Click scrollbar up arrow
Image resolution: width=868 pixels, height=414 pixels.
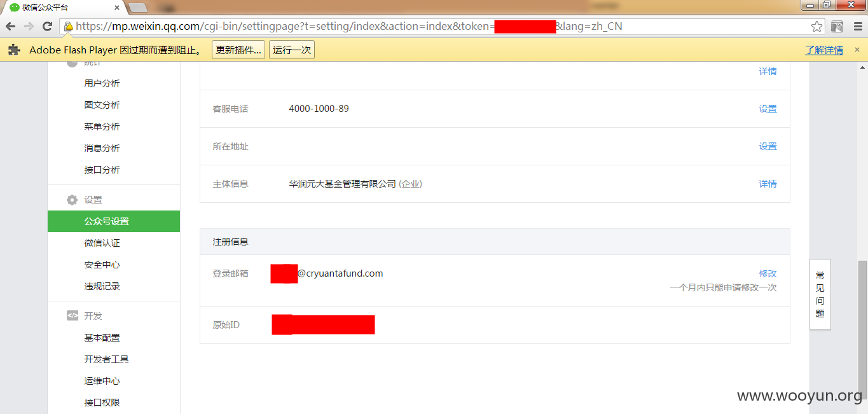point(862,67)
